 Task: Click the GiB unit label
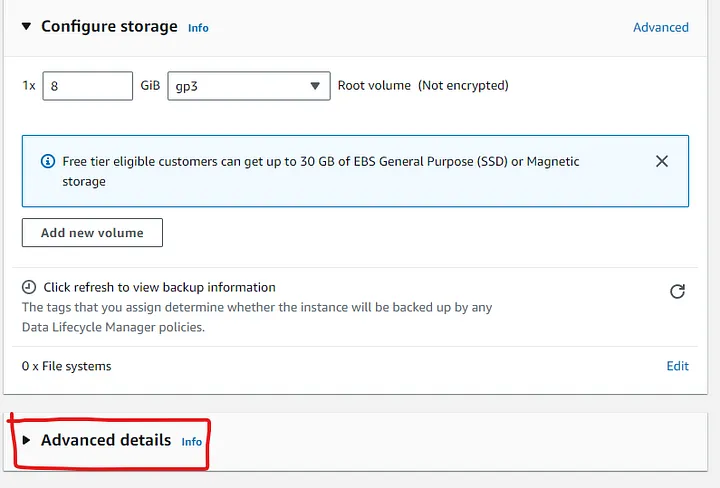150,86
